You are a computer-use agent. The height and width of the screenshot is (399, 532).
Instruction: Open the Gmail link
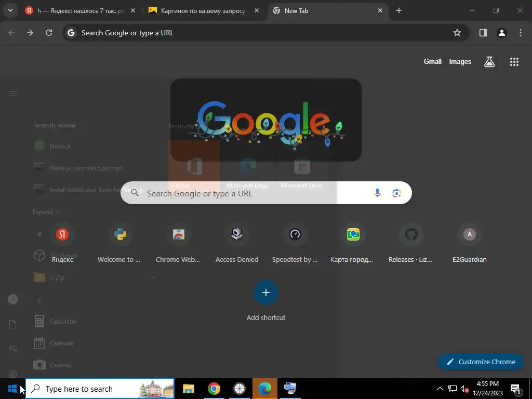coord(433,62)
